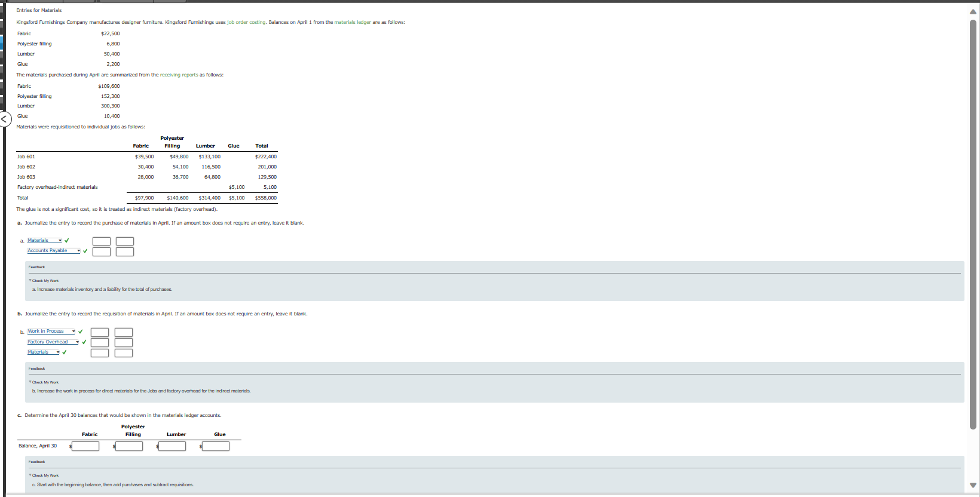
Task: Click the 300,300 Lumber purchase amount
Action: pos(110,106)
